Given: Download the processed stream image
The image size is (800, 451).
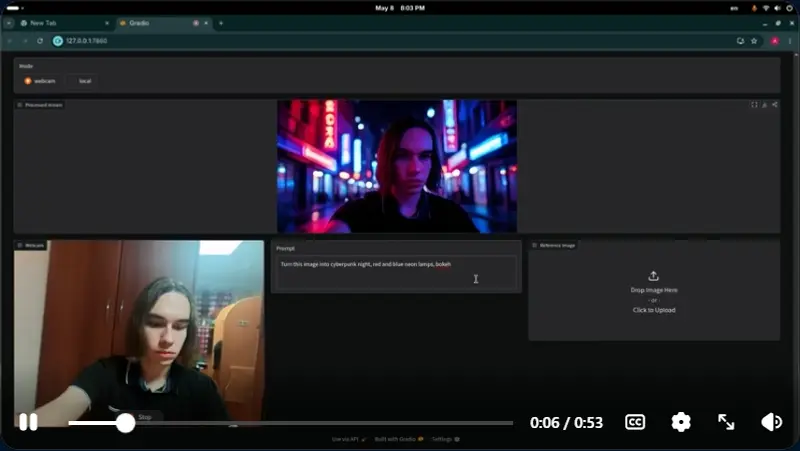Looking at the screenshot, I should click(x=764, y=105).
